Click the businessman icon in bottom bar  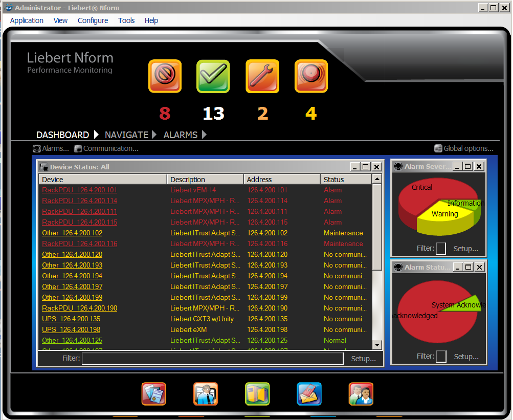pyautogui.click(x=206, y=394)
